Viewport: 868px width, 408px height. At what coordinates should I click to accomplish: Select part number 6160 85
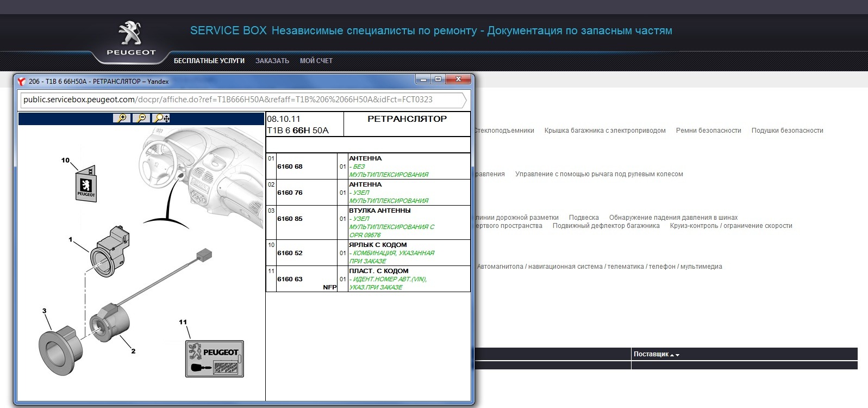[290, 219]
